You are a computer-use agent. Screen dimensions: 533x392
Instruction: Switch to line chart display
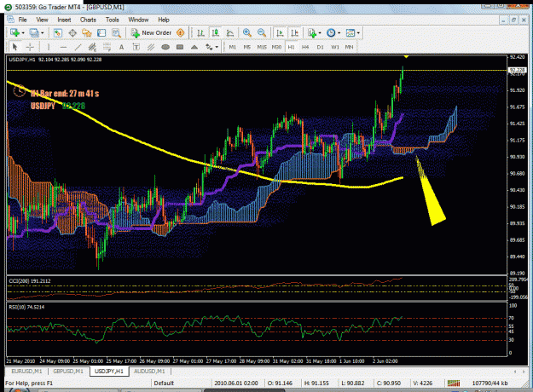[230, 33]
